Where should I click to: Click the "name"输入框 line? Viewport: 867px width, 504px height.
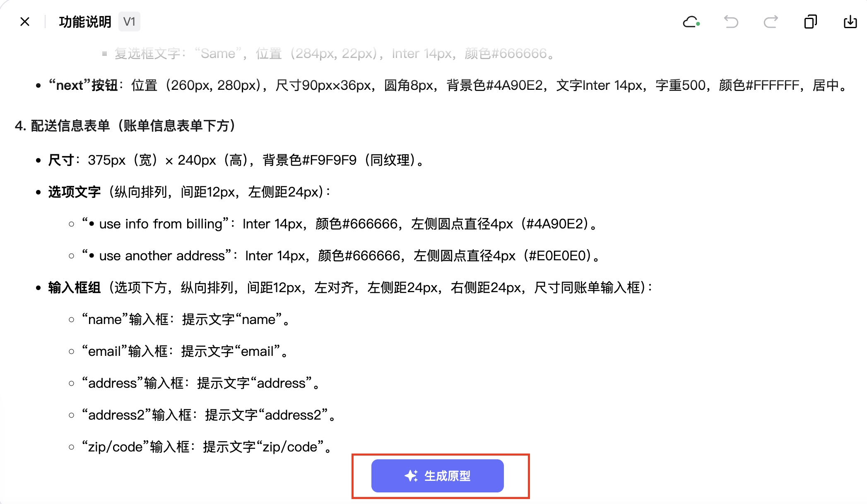tap(187, 319)
